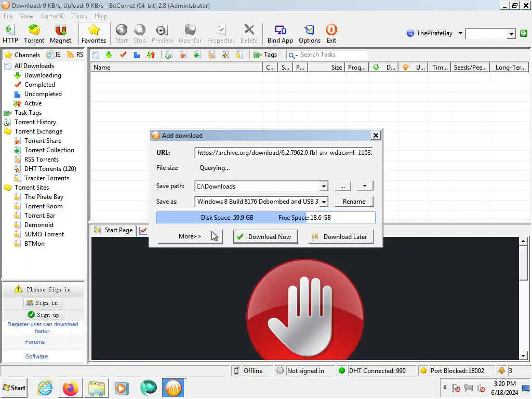Click the Sign in button

click(43, 303)
